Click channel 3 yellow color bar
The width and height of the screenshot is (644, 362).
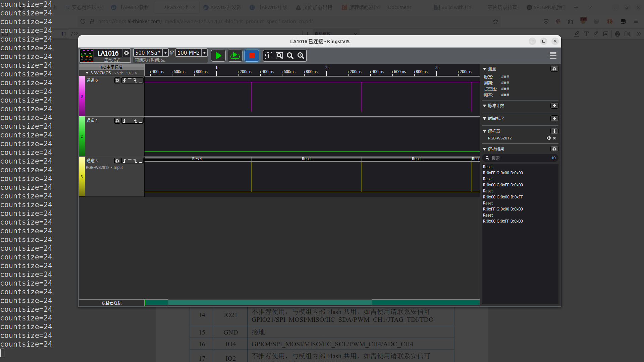click(x=82, y=177)
